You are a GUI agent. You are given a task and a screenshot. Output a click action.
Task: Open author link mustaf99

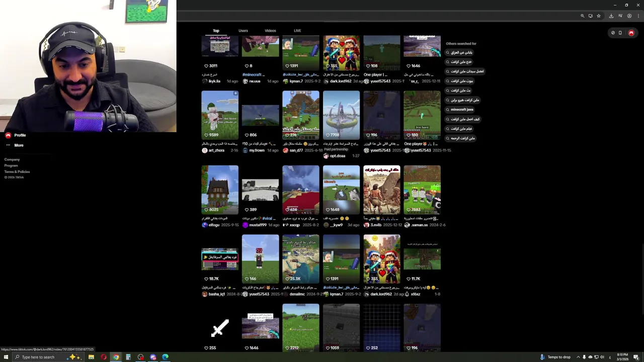258,225
